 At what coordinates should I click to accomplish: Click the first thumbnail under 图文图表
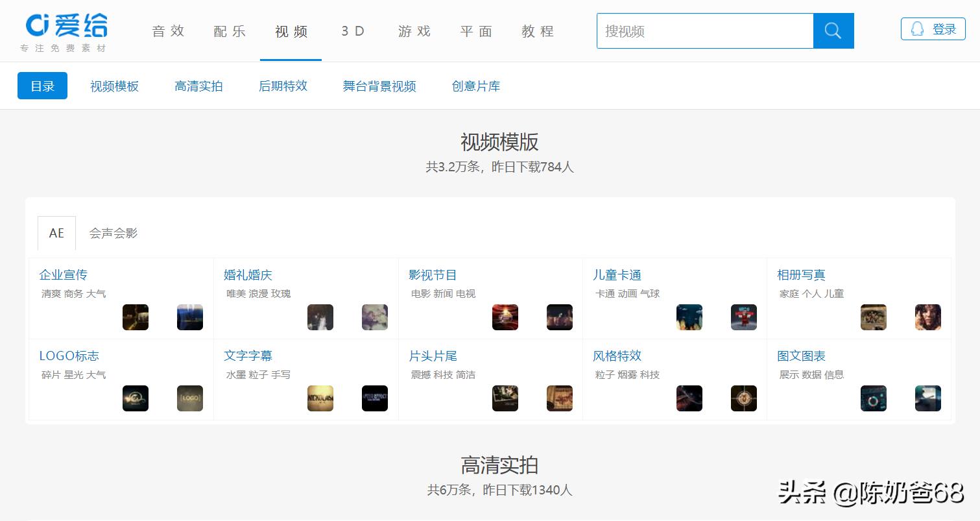click(874, 398)
